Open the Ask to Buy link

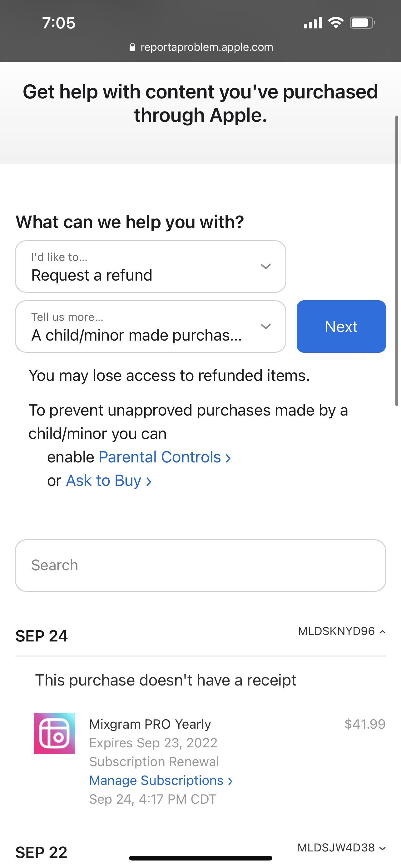pos(108,481)
